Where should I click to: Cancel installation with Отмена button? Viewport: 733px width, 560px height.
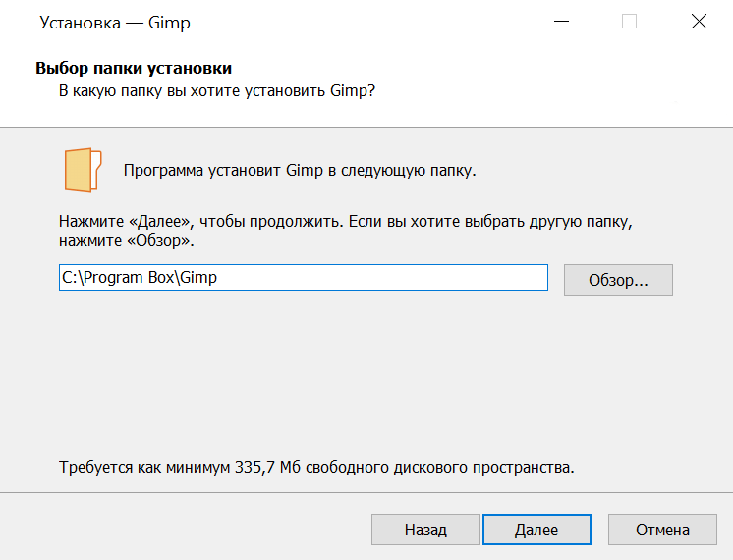pyautogui.click(x=662, y=530)
